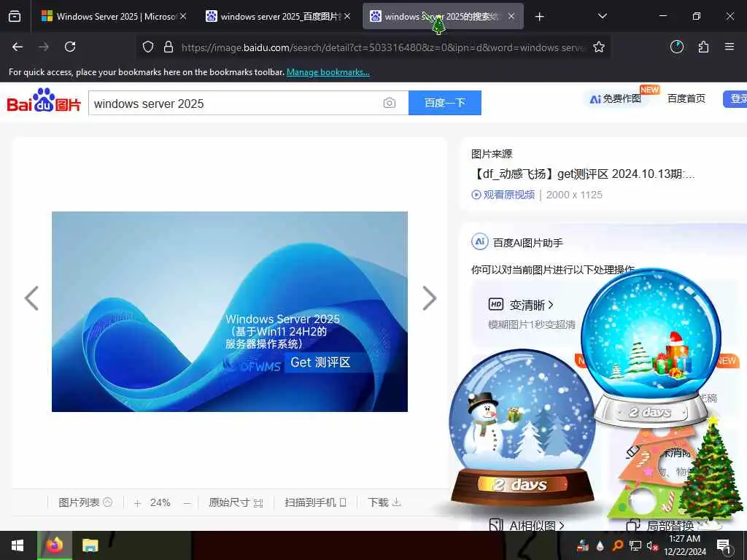This screenshot has height=560, width=747.
Task: Open Firefox extensions puzzle icon
Action: tap(703, 47)
